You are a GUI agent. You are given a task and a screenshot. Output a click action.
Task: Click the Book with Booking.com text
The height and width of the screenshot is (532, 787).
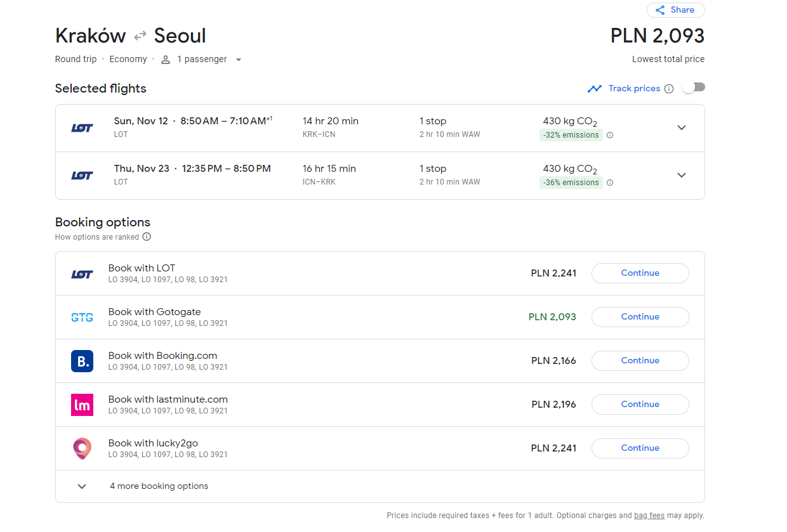point(162,356)
